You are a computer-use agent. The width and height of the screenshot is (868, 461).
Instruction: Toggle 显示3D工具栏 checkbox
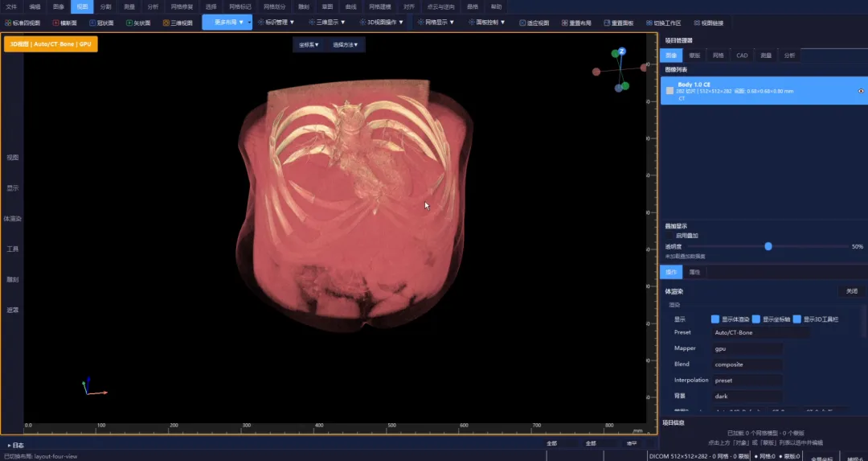[x=797, y=319]
